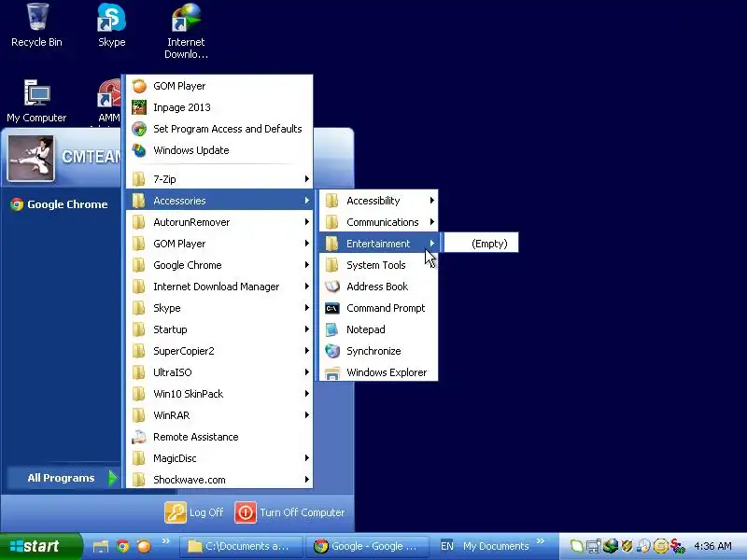Expand the Communications submenu arrow
This screenshot has width=747, height=560.
431,222
